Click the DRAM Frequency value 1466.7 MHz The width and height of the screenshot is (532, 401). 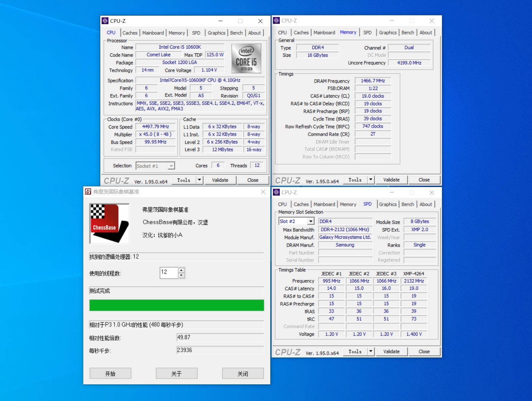pyautogui.click(x=373, y=81)
